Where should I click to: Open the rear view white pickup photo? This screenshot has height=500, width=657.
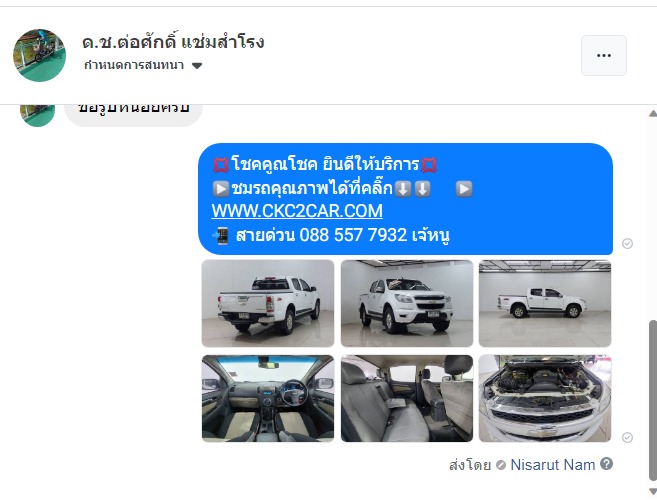[x=268, y=303]
